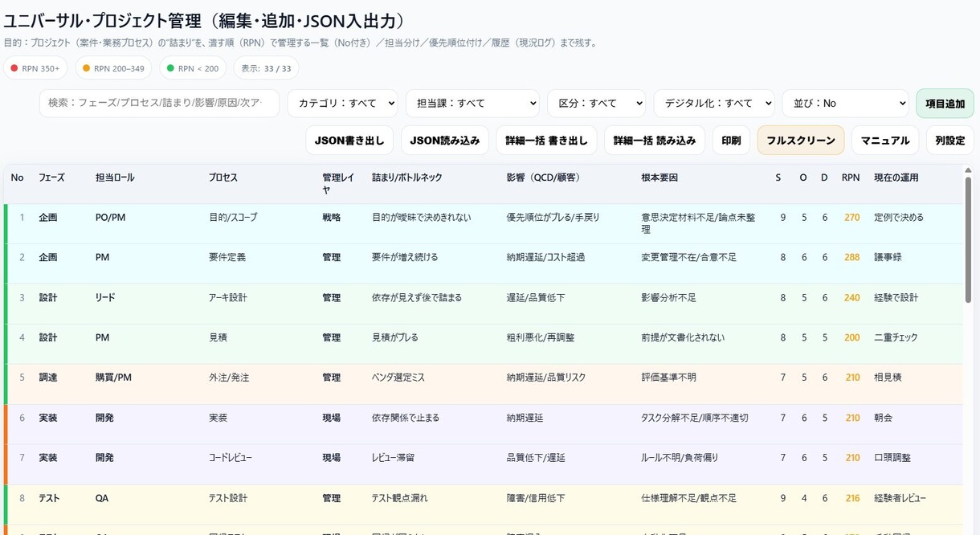
Task: Select row 2 cell 要件定義
Action: [x=227, y=258]
